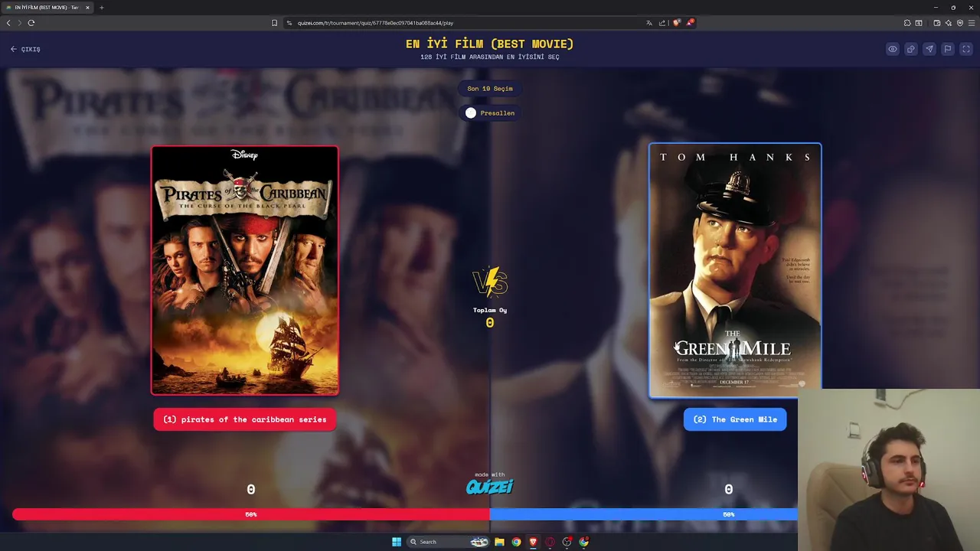Open Brave Wallet icon
980x551 pixels.
coord(936,23)
